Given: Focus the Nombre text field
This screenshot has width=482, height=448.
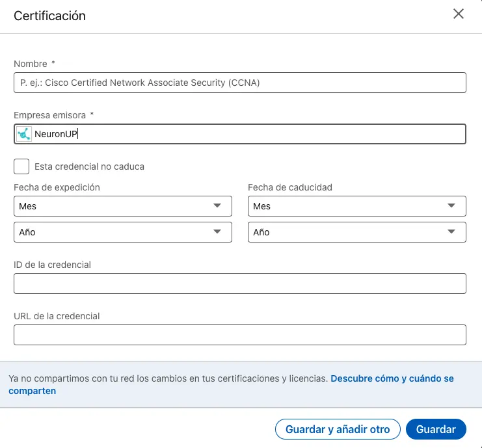Looking at the screenshot, I should tap(239, 83).
